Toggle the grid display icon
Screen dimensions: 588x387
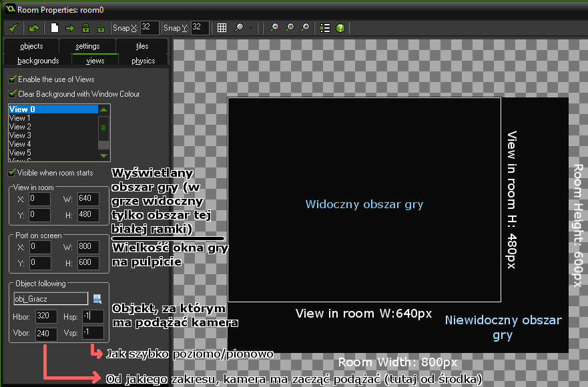tap(222, 28)
